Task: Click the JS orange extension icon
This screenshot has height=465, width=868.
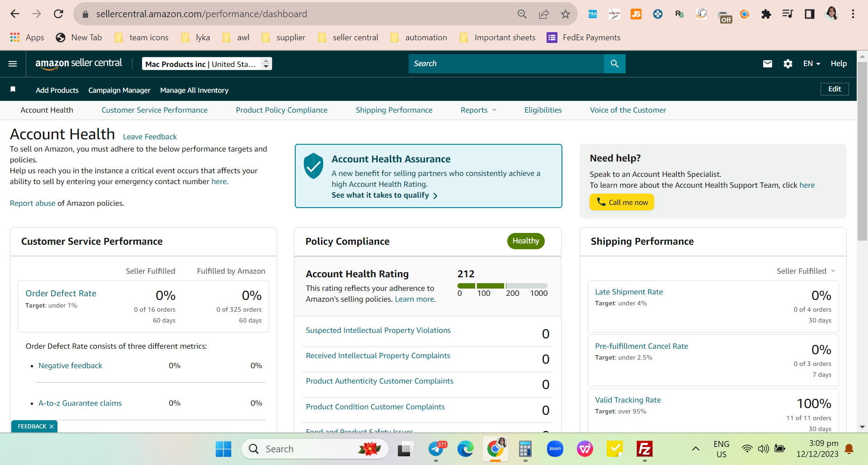Action: (x=636, y=14)
